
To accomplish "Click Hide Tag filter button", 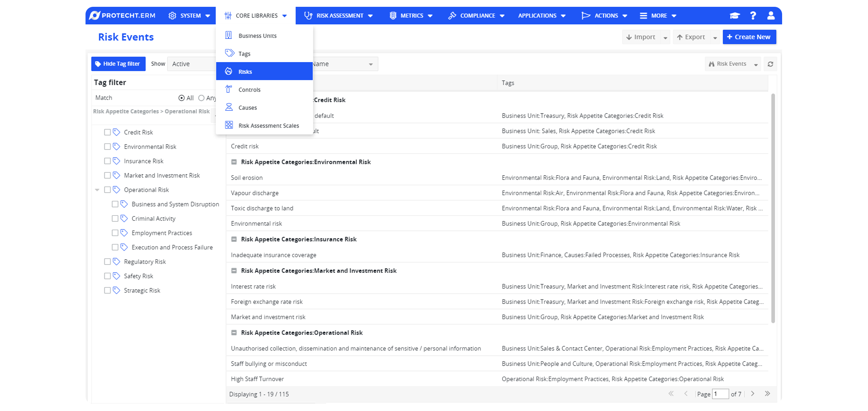I will (x=118, y=64).
